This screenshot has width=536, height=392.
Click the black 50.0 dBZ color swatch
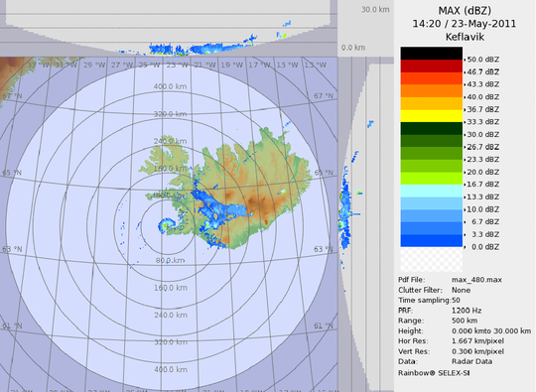[432, 54]
